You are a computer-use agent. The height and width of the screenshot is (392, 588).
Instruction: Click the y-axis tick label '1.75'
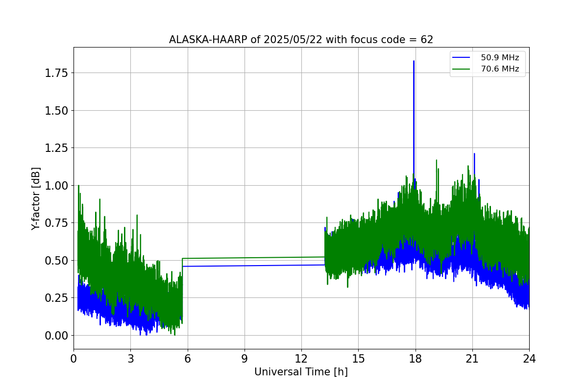57,73
